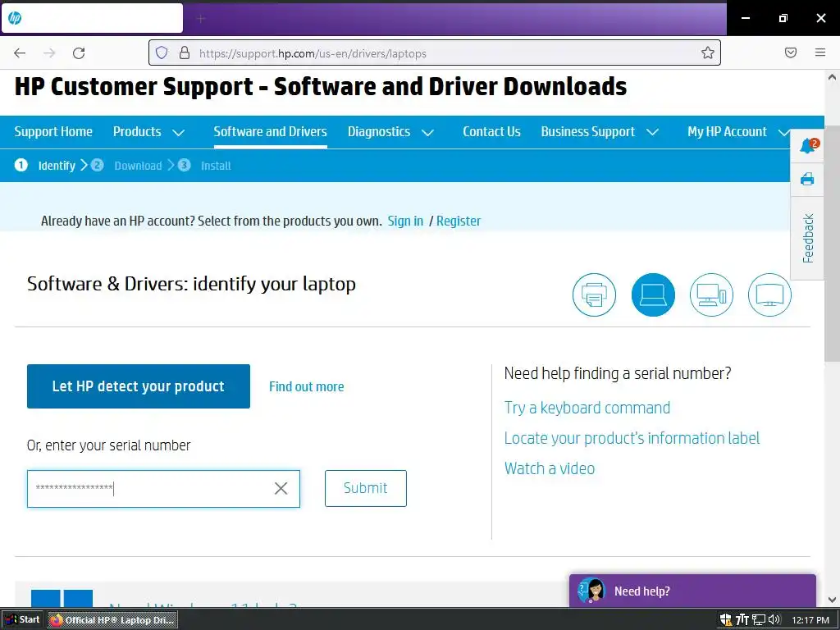Open the Firefox hamburger menu

pos(820,52)
